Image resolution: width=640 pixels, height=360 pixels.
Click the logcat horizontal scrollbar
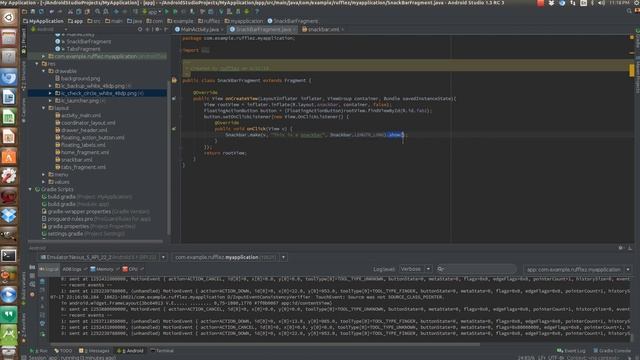coord(264,344)
